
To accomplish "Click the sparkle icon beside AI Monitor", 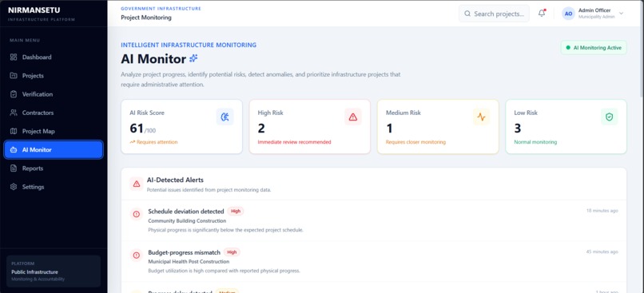I will pos(193,59).
